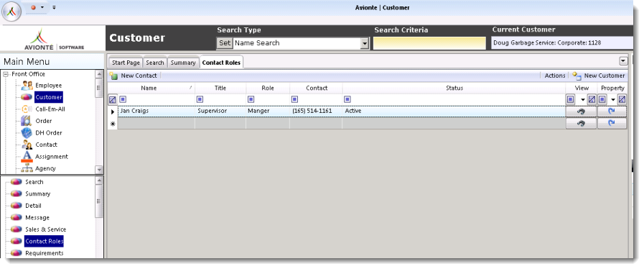Toggle the Title column filter operator
Screen dimensions: 644x269
tap(200, 99)
